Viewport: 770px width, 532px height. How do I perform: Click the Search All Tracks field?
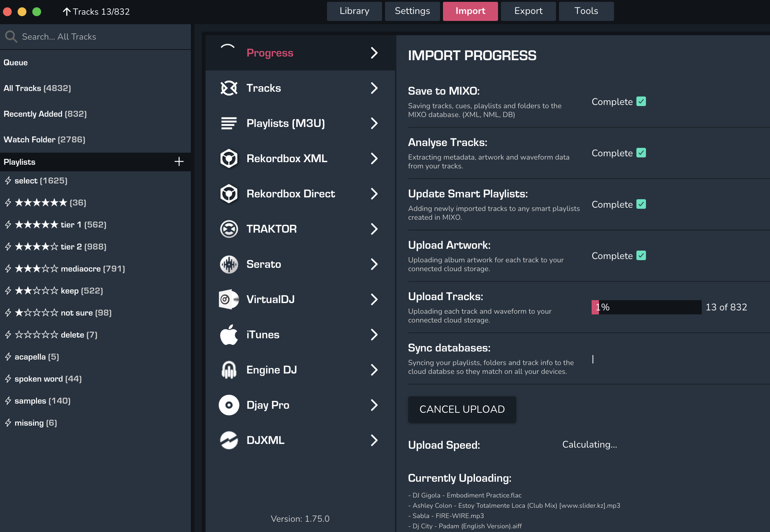(95, 37)
